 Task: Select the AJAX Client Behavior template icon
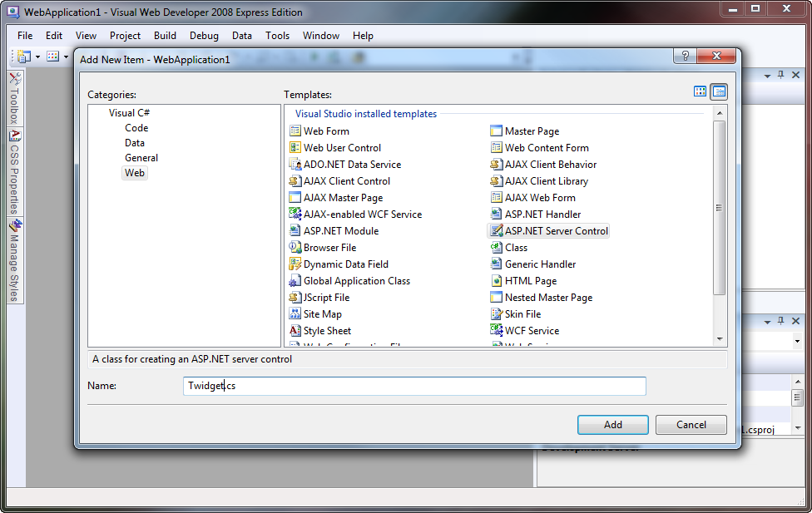[496, 164]
